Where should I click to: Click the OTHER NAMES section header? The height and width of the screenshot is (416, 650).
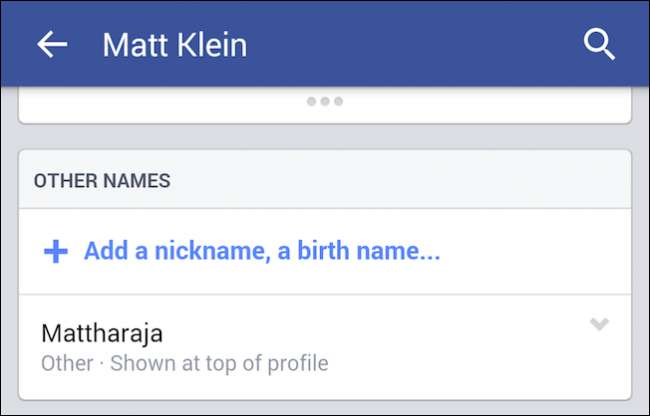click(x=102, y=181)
